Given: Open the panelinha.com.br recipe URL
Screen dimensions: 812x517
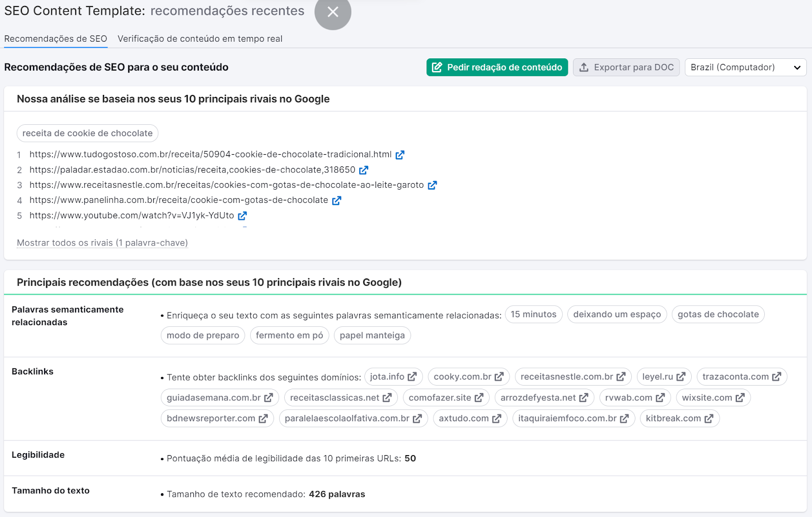Looking at the screenshot, I should pos(179,200).
